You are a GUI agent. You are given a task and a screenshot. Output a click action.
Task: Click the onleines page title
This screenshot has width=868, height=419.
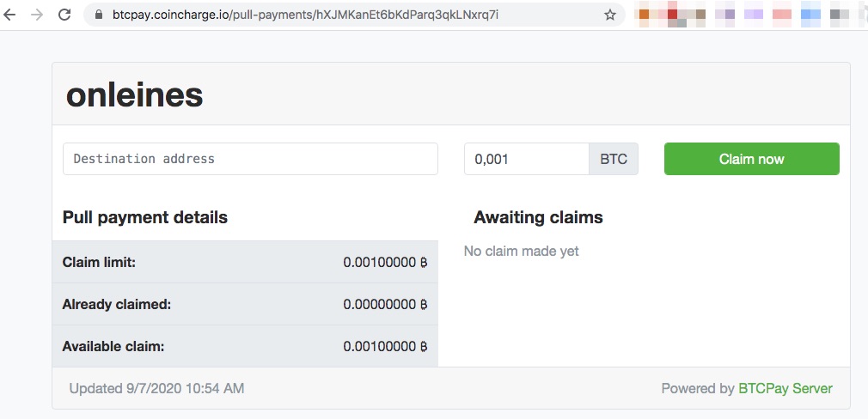tap(135, 95)
